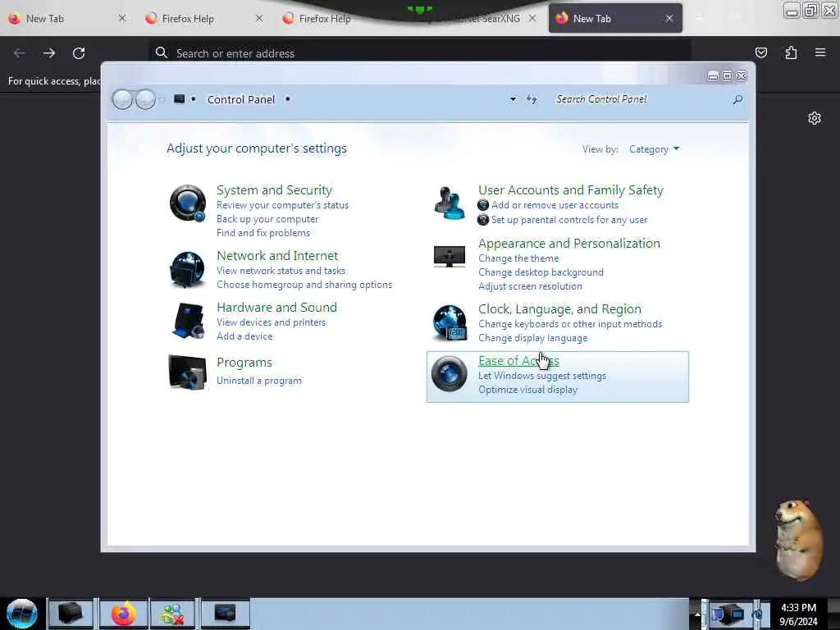Focus Search Control Panel field
The image size is (840, 630).
(x=641, y=99)
